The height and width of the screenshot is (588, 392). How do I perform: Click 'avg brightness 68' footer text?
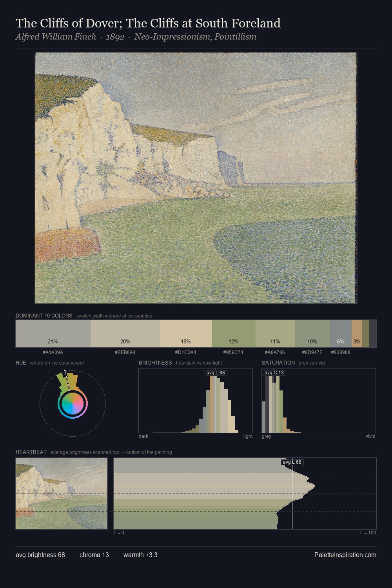click(x=40, y=555)
